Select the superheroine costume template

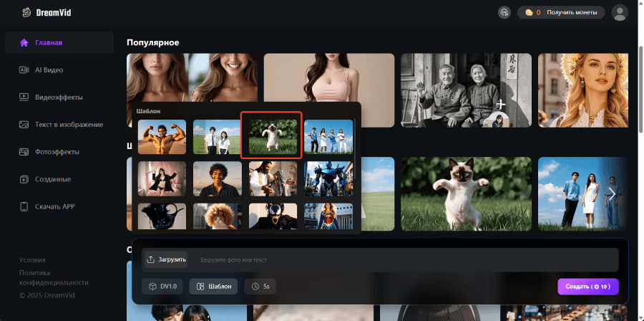(x=328, y=216)
